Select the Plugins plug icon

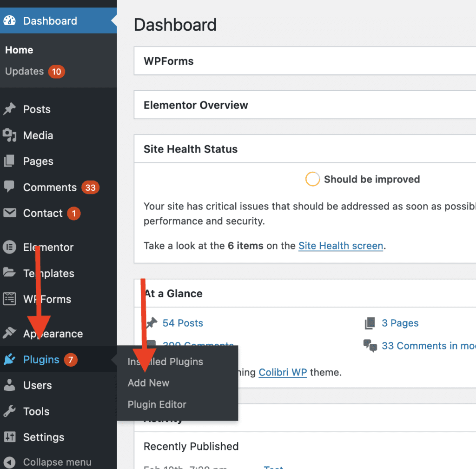pos(11,359)
